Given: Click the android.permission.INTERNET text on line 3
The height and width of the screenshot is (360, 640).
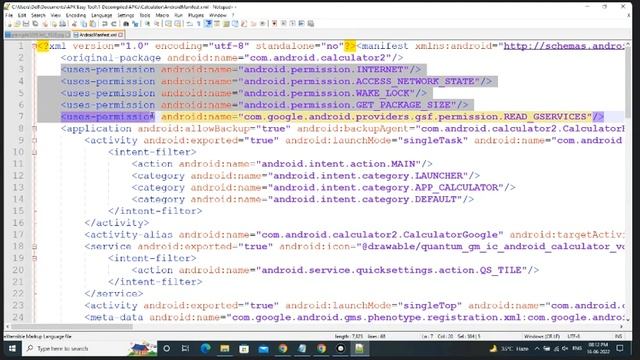Looking at the screenshot, I should coord(324,69).
